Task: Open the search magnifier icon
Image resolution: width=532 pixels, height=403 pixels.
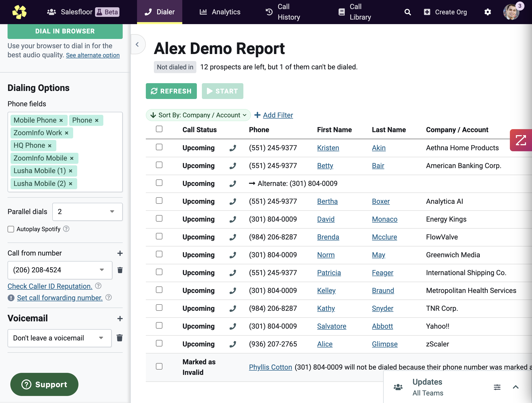Action: click(x=408, y=12)
